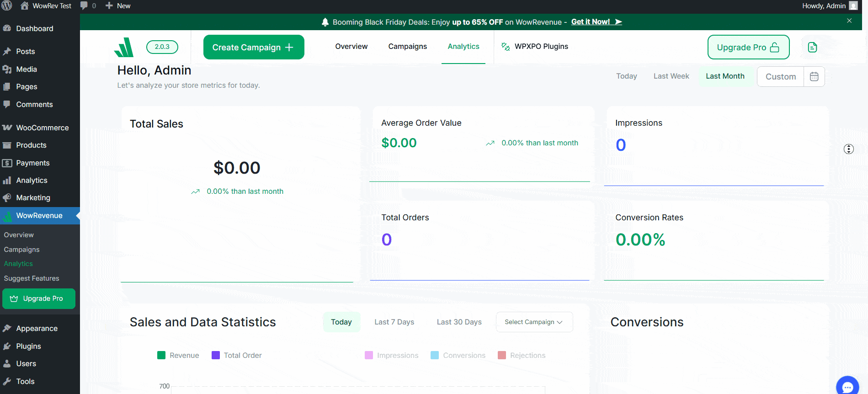The image size is (868, 394).
Task: Open the WPXPO Plugins tab
Action: click(x=535, y=47)
